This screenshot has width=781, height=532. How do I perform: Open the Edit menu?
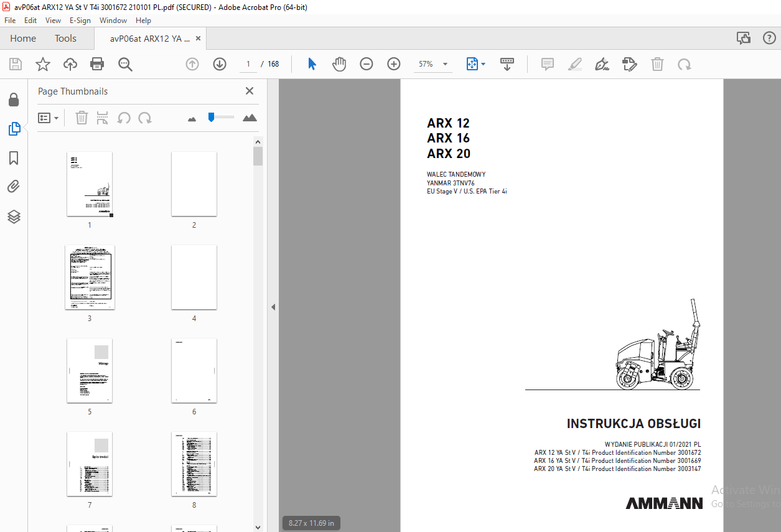tap(30, 20)
